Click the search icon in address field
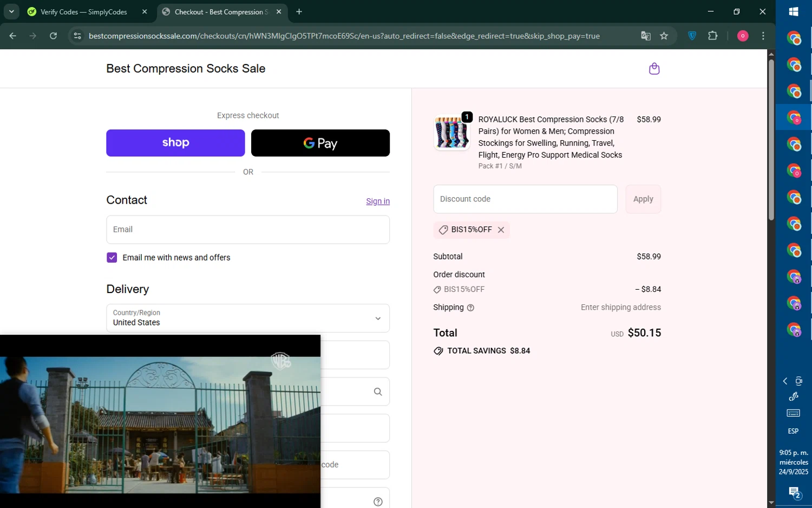The image size is (812, 508). pyautogui.click(x=378, y=392)
